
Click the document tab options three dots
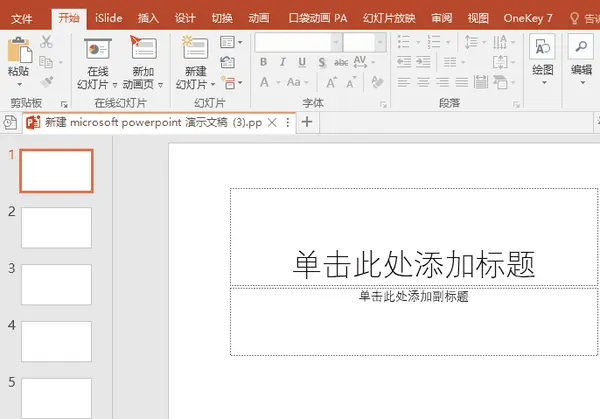288,123
